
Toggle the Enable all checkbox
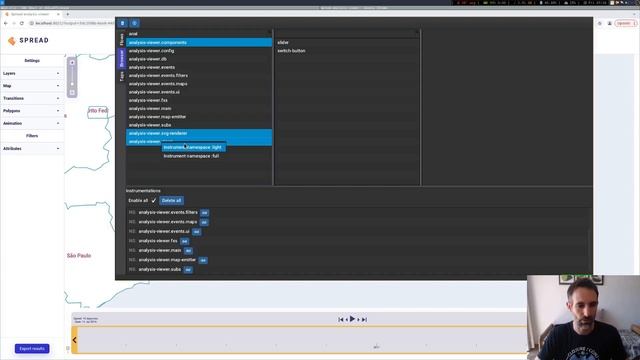coord(154,200)
